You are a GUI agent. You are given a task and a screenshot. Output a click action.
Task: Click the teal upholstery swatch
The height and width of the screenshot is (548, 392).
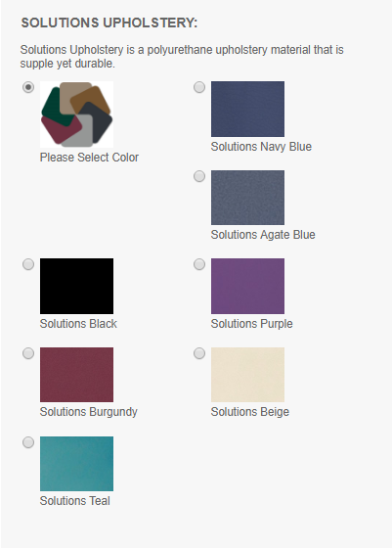(77, 464)
